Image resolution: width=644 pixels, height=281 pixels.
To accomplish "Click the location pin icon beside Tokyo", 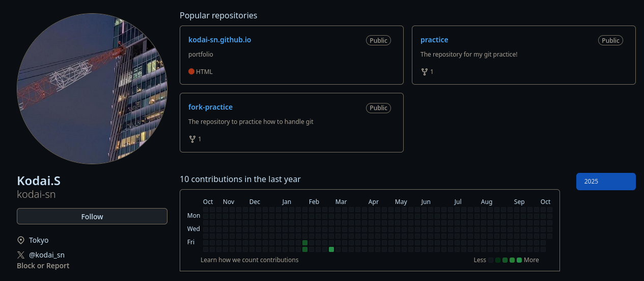I will coord(21,240).
